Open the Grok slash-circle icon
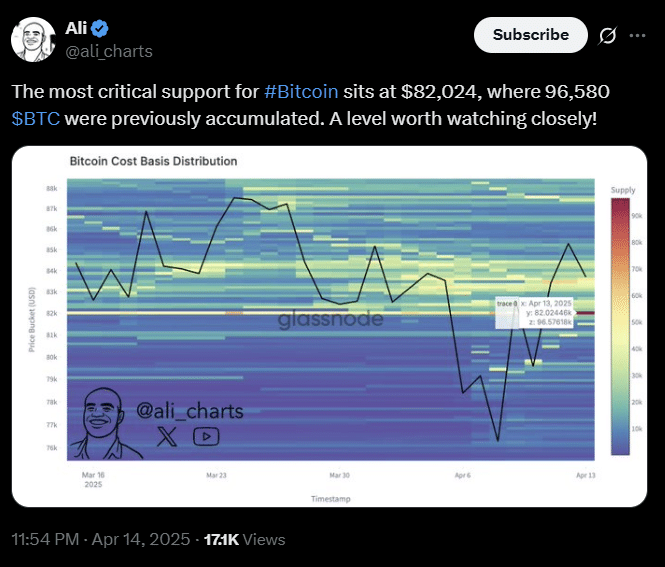665x567 pixels. pos(607,36)
